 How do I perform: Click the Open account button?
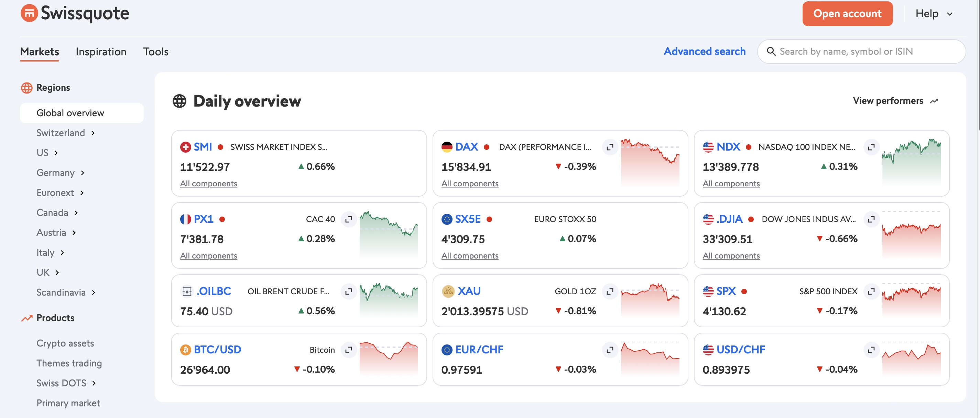click(848, 14)
